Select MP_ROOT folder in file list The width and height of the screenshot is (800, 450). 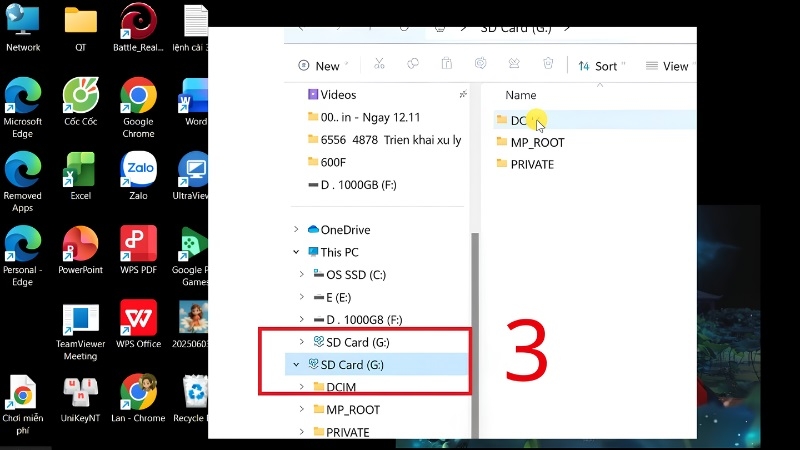(x=531, y=142)
